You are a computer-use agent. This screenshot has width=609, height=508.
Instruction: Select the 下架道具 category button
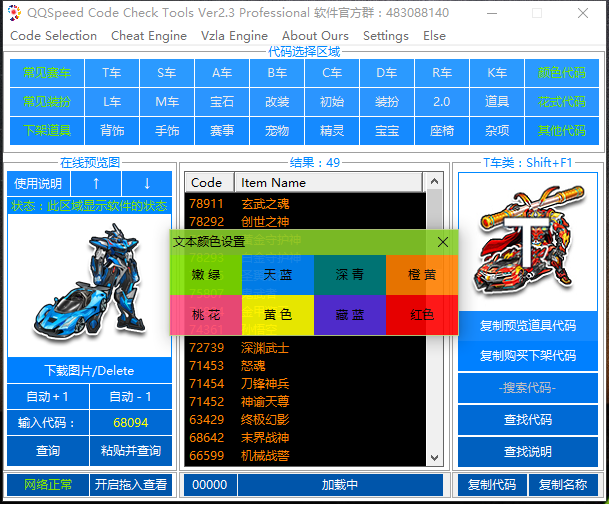click(x=47, y=131)
